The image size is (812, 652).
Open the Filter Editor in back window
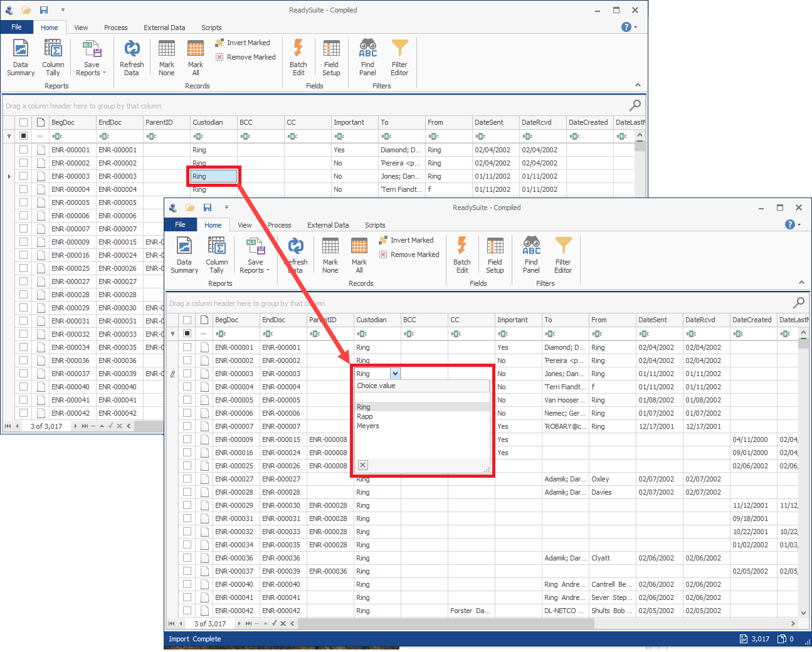[x=399, y=58]
